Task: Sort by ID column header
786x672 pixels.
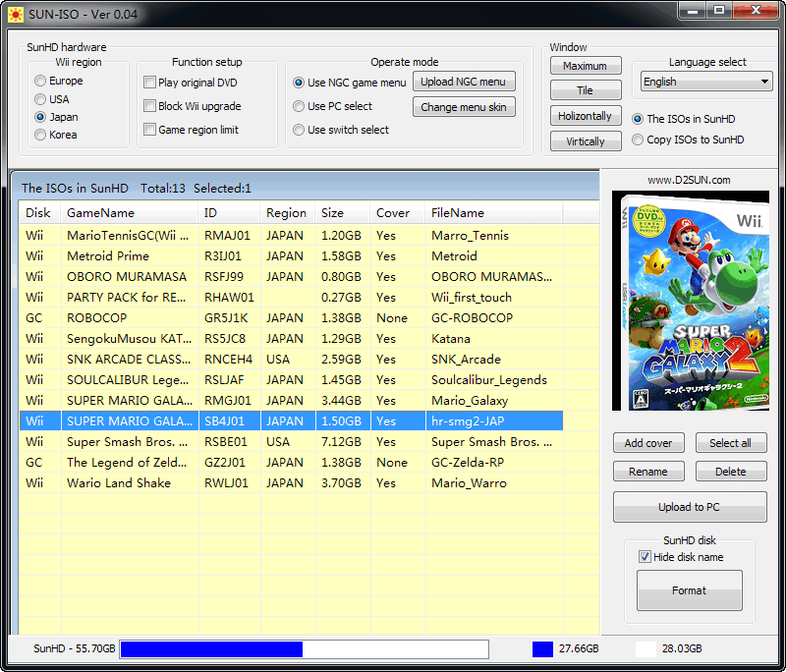Action: coord(229,213)
